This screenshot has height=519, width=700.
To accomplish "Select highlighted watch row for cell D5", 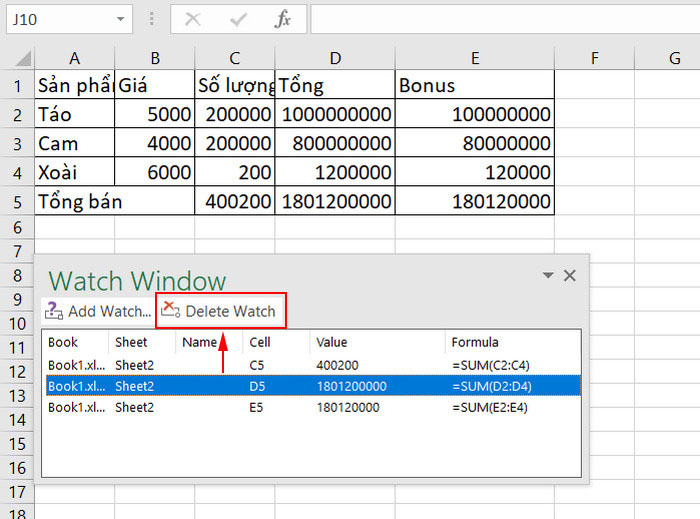I will click(312, 386).
